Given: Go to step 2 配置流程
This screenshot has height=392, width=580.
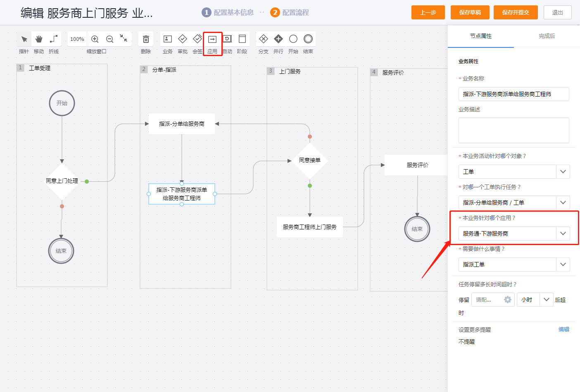Looking at the screenshot, I should tap(290, 12).
